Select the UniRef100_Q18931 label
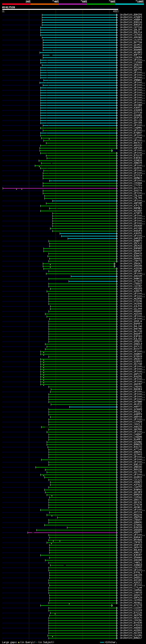This screenshot has width=146, height=644. [131, 168]
